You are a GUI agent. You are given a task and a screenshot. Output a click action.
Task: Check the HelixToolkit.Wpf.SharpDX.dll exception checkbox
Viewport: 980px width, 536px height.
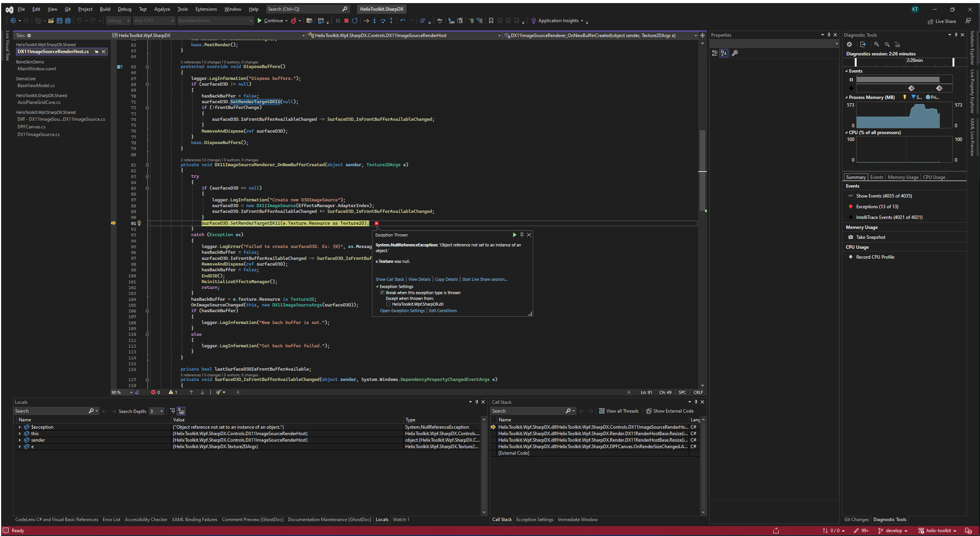[388, 304]
